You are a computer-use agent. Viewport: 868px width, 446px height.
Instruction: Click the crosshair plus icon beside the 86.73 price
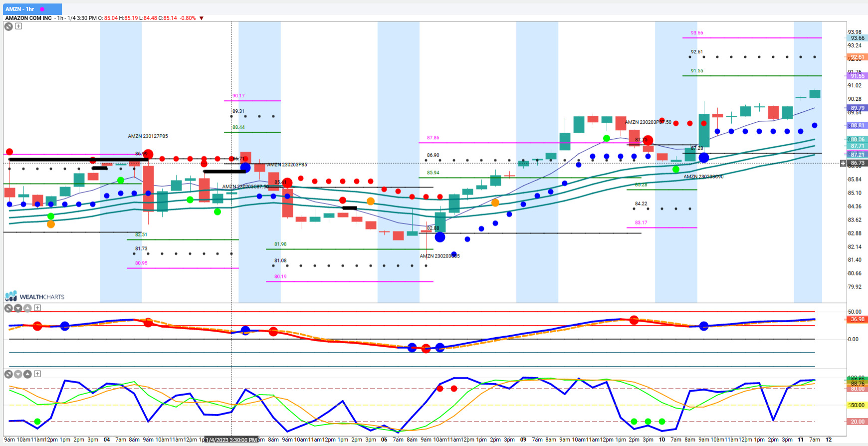coord(843,163)
